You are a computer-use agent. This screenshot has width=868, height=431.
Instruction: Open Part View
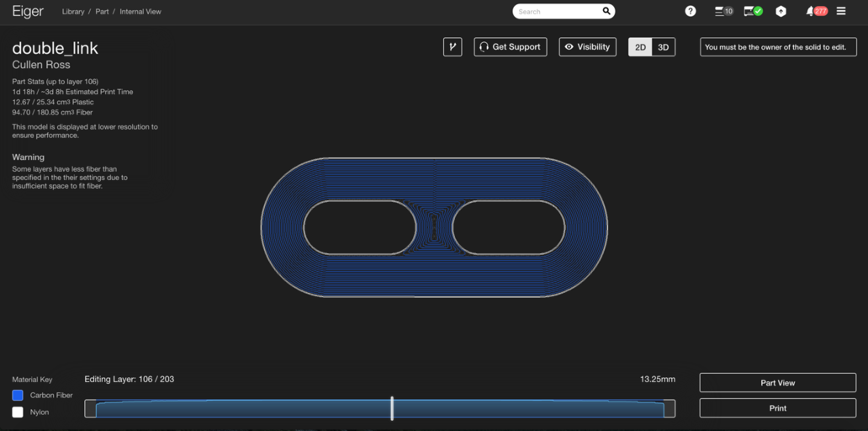pyautogui.click(x=777, y=383)
